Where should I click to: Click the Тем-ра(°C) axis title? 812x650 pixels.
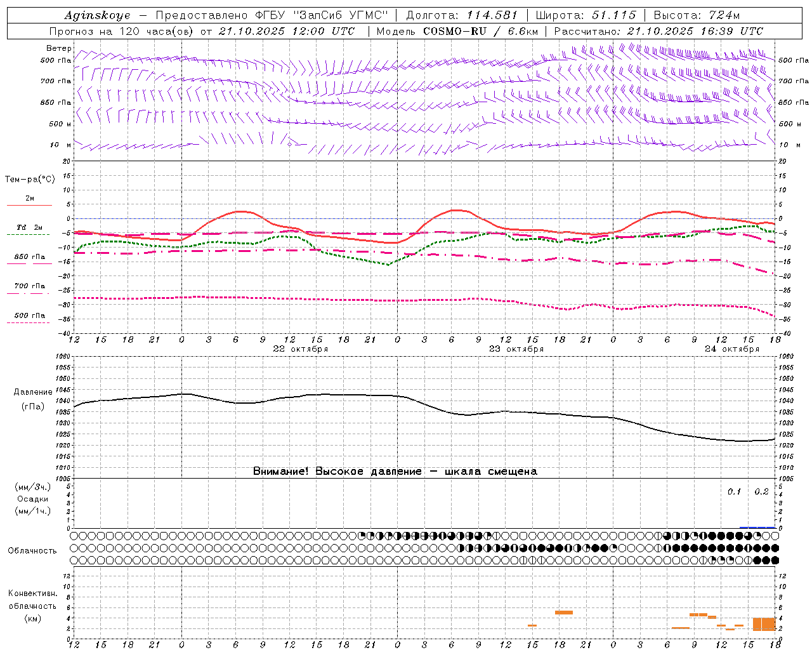pos(30,179)
